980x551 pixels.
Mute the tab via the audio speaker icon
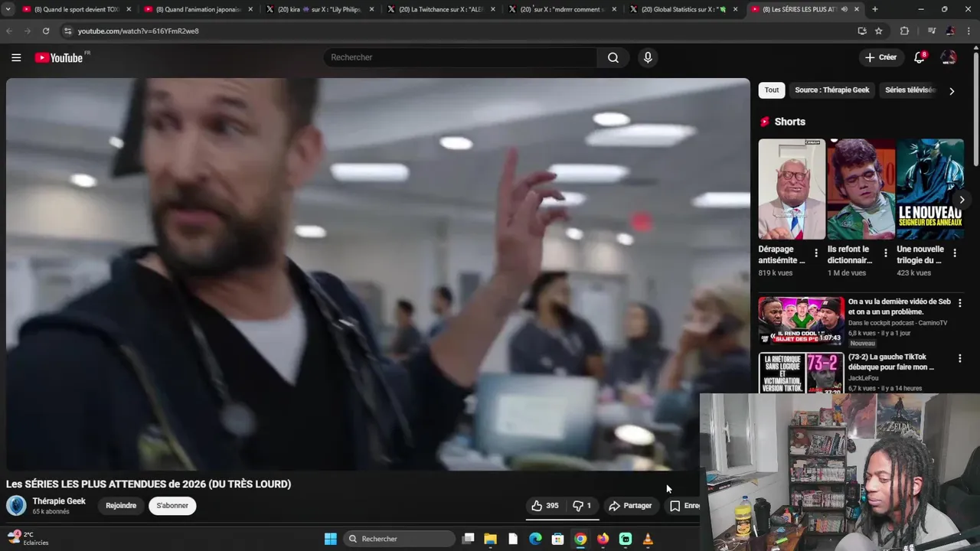click(x=844, y=9)
